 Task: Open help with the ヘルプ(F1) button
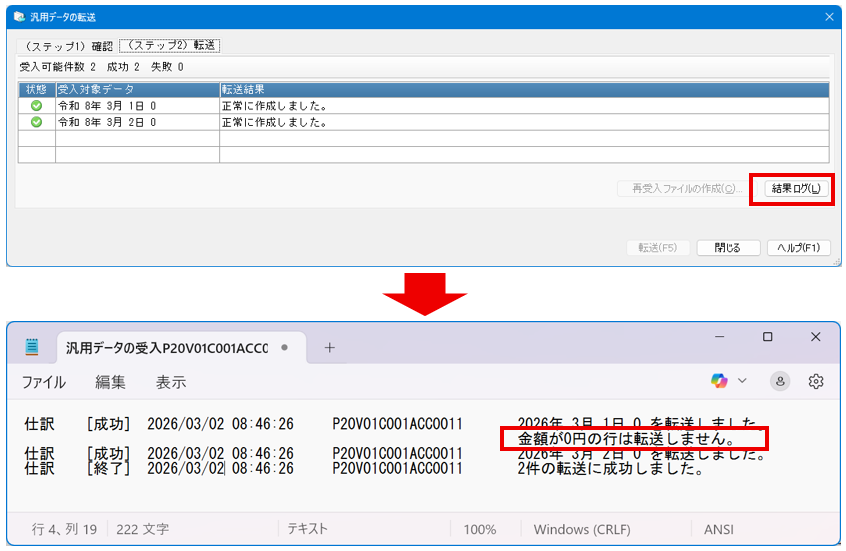(x=798, y=248)
